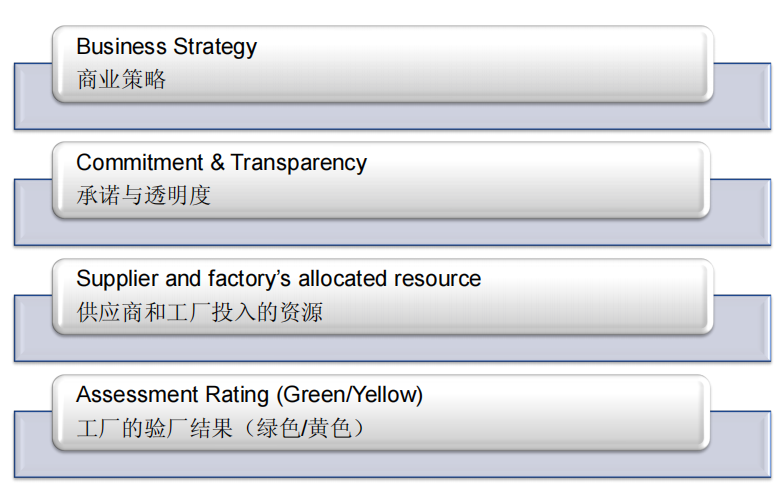Click the Commitment & Transparency heading
This screenshot has height=487, width=779.
221,163
